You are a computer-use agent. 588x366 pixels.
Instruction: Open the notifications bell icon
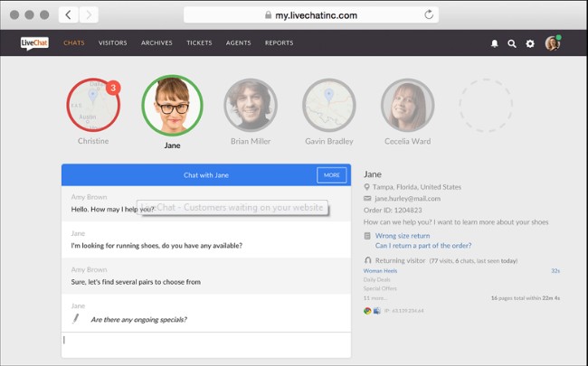(495, 43)
